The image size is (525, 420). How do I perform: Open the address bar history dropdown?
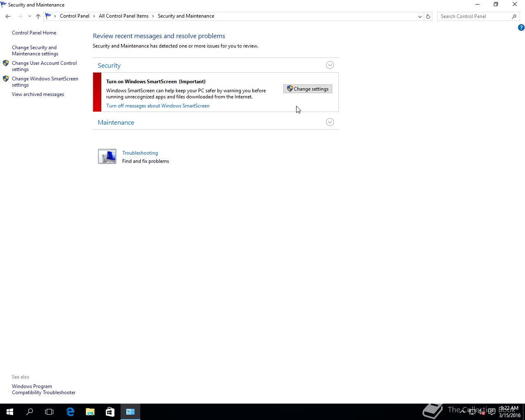tap(420, 16)
